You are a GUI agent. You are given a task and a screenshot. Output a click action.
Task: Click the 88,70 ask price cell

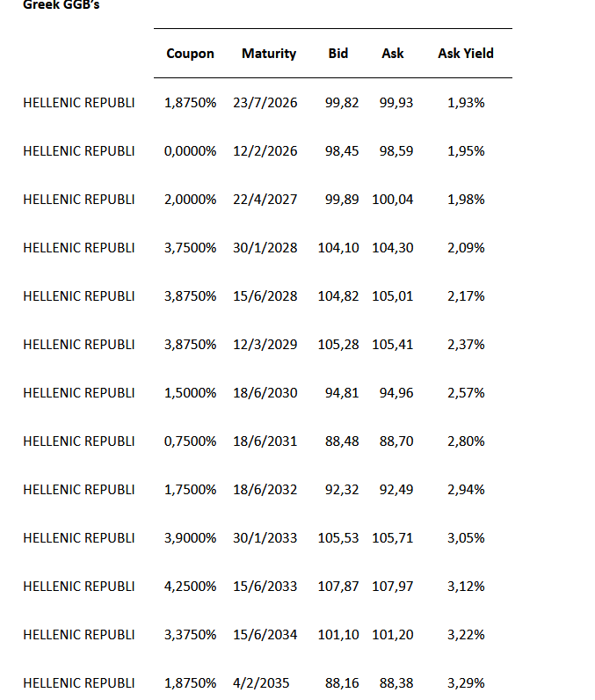(396, 441)
